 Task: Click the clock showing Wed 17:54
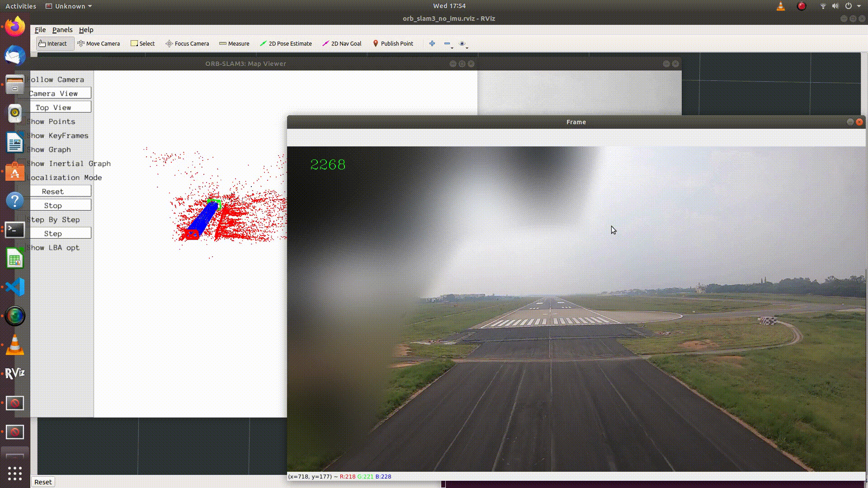pyautogui.click(x=449, y=6)
